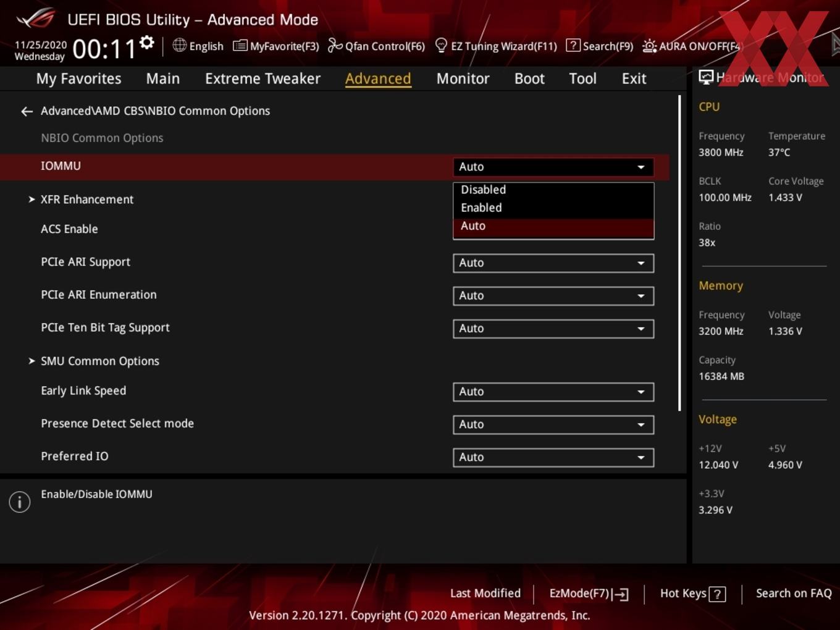840x630 pixels.
Task: Click the Hot Keys question mark icon
Action: tap(717, 594)
